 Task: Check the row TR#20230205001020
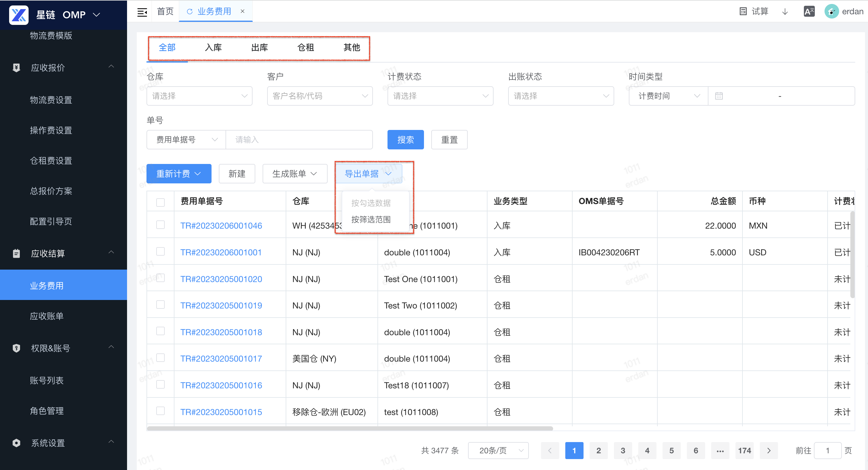160,278
